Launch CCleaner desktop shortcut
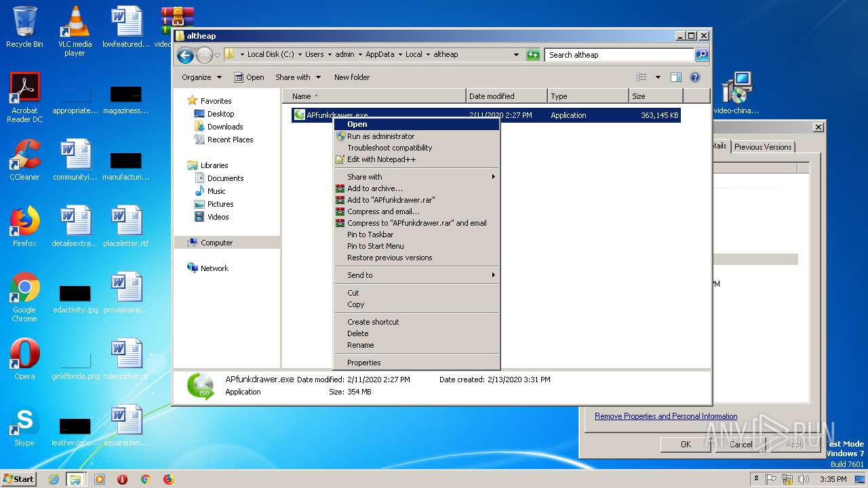 tap(24, 160)
